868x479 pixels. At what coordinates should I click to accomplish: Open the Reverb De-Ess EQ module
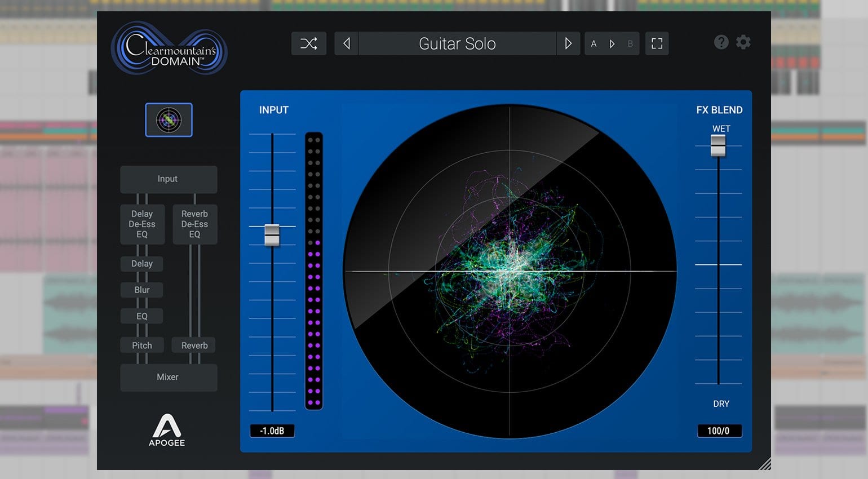pos(194,224)
